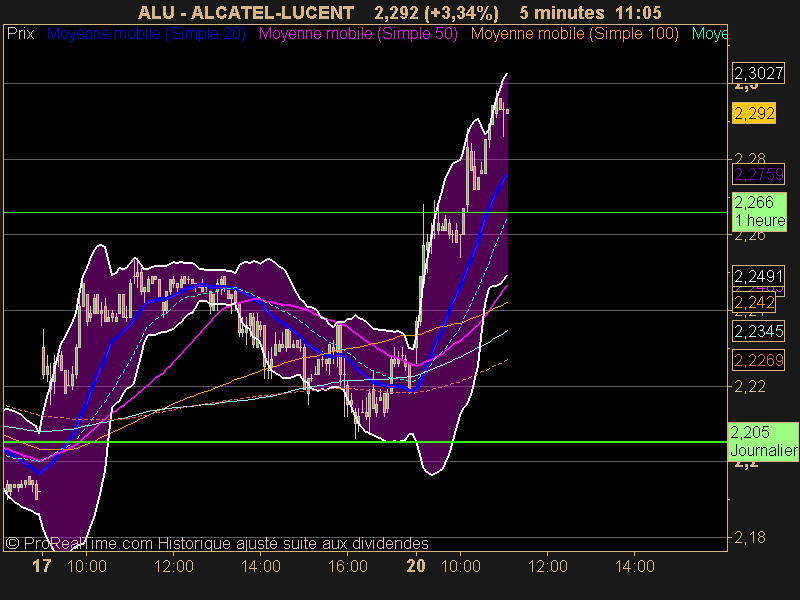
Task: Click the 16:00 time axis label
Action: (x=348, y=566)
